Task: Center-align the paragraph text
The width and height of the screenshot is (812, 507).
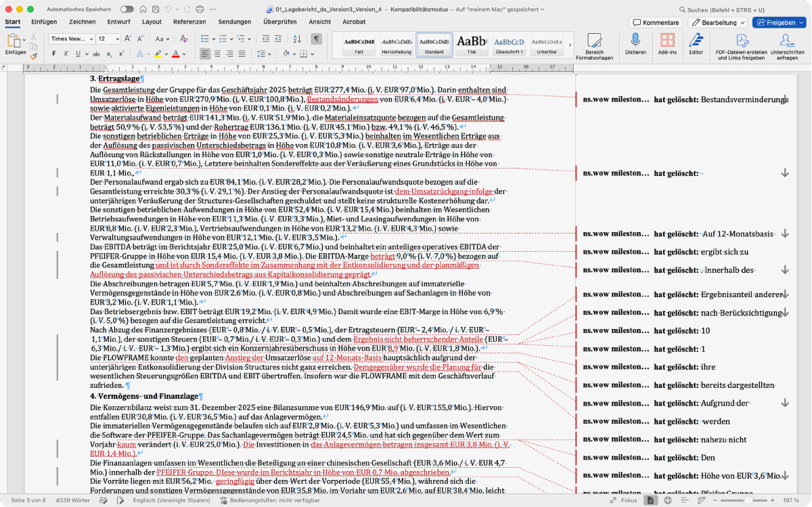Action: click(x=217, y=54)
